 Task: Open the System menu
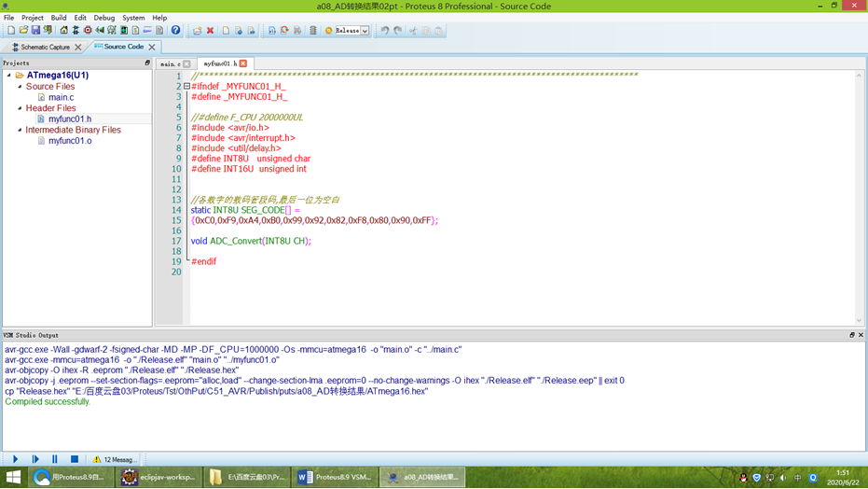coord(133,18)
